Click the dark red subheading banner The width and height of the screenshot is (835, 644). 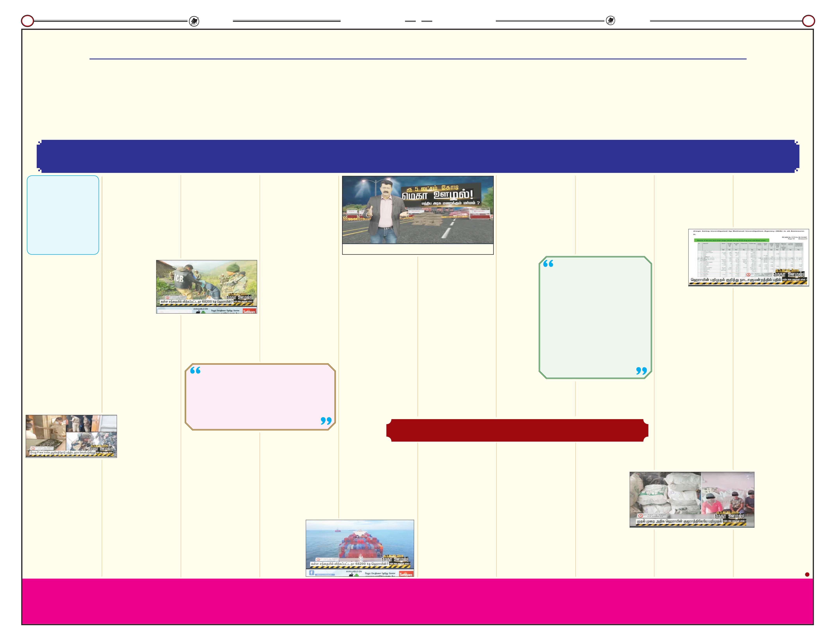click(x=517, y=430)
